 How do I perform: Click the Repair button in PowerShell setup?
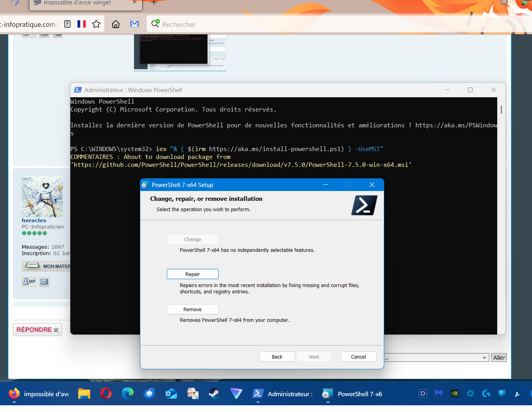192,274
